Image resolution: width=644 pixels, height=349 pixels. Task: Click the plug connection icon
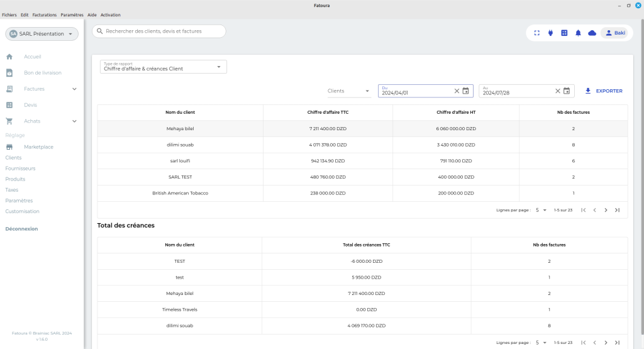[550, 33]
